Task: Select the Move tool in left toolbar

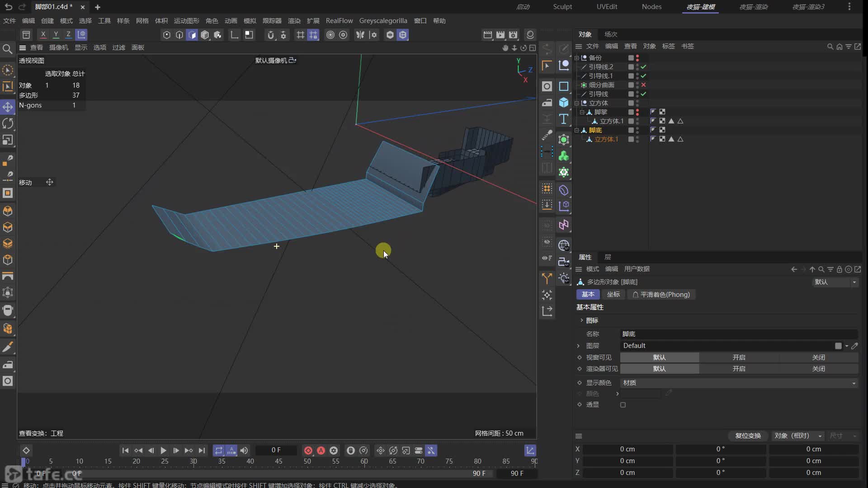Action: [x=8, y=107]
